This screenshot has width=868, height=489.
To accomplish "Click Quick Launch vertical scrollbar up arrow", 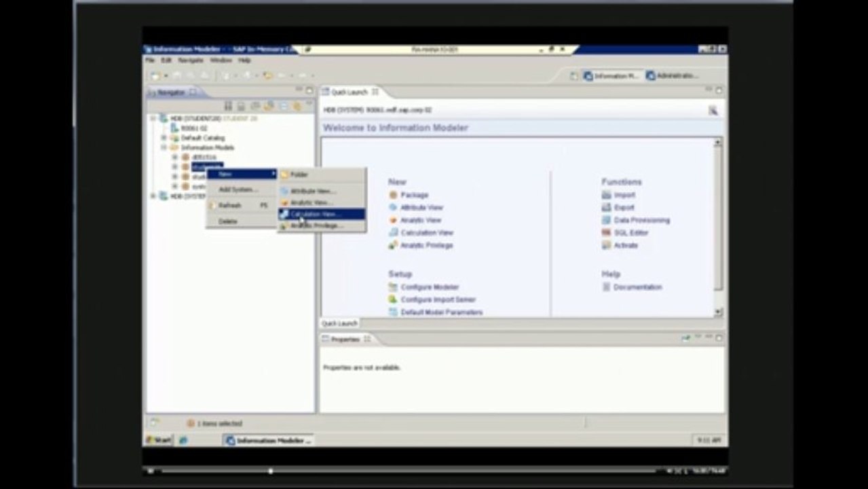I will point(718,143).
